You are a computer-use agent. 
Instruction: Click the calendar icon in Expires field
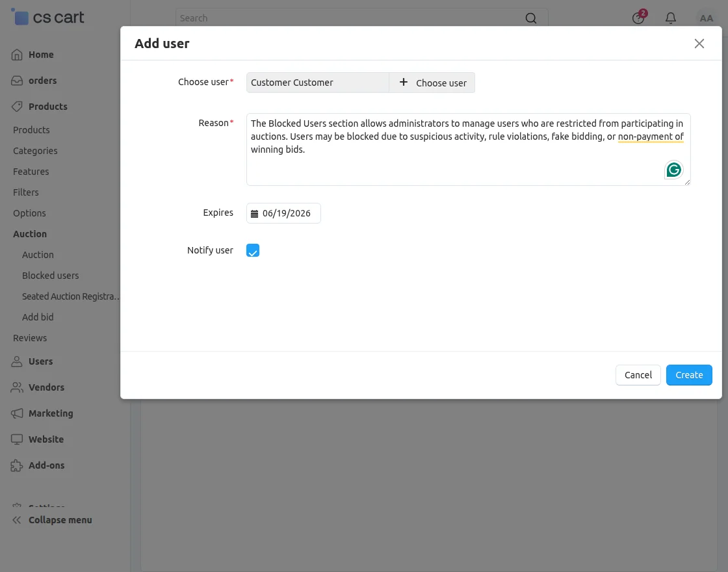254,214
